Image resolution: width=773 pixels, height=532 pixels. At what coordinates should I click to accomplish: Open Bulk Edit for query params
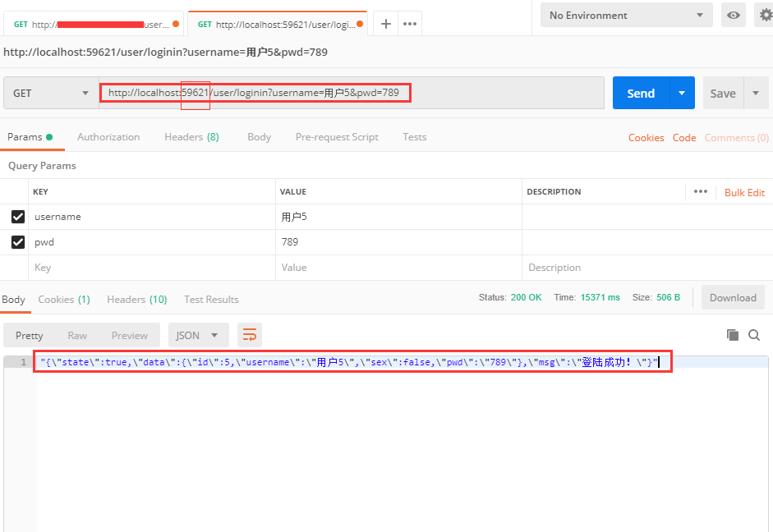[744, 193]
